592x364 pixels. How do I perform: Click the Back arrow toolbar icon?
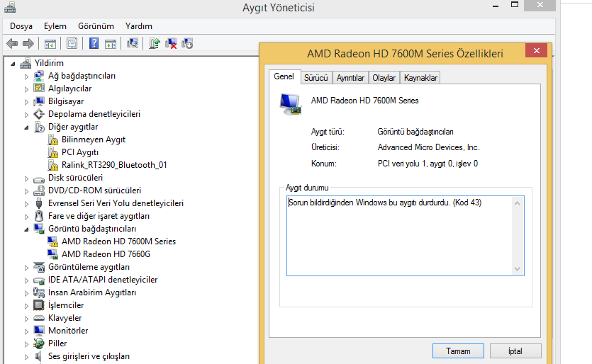pyautogui.click(x=12, y=44)
